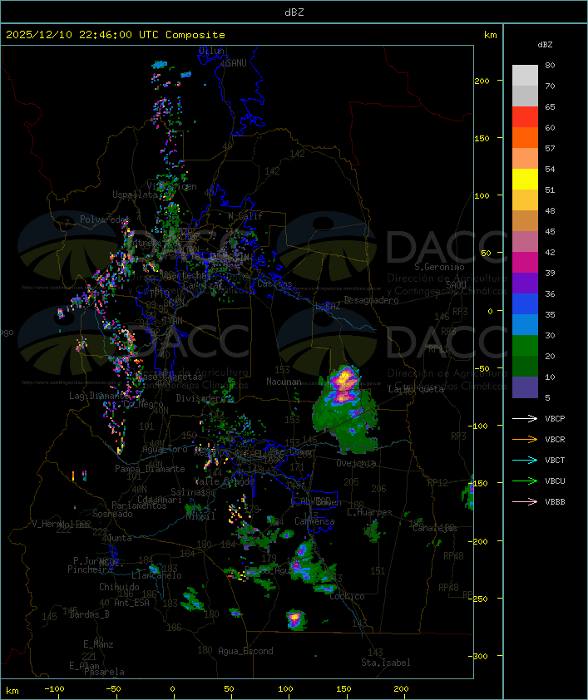The width and height of the screenshot is (588, 700).
Task: Click the 'VBCU' legend label
Action: 555,481
